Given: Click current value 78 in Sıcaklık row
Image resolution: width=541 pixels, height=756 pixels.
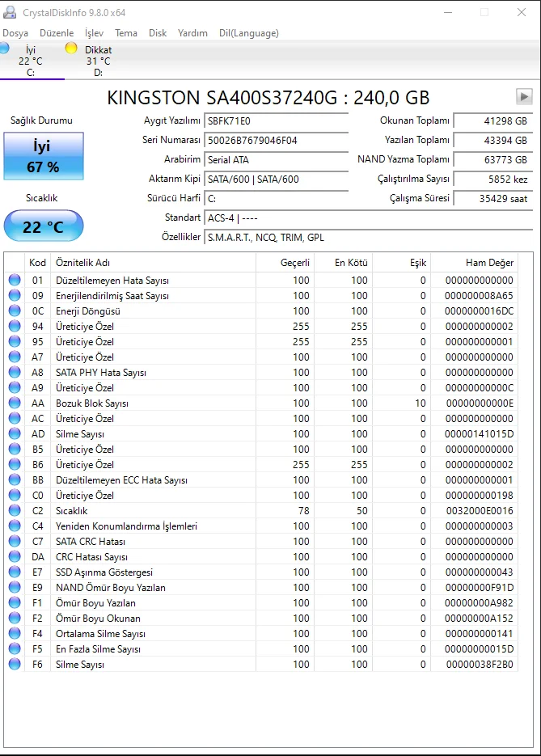Looking at the screenshot, I should (304, 510).
